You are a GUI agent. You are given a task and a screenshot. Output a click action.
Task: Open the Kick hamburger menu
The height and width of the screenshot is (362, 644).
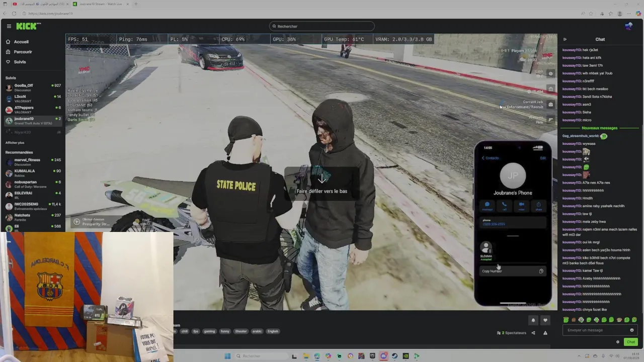[x=9, y=26]
